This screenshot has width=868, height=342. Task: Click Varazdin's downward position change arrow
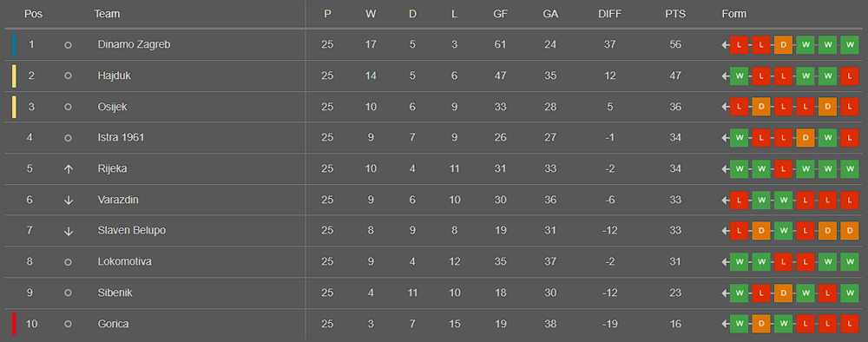point(68,201)
